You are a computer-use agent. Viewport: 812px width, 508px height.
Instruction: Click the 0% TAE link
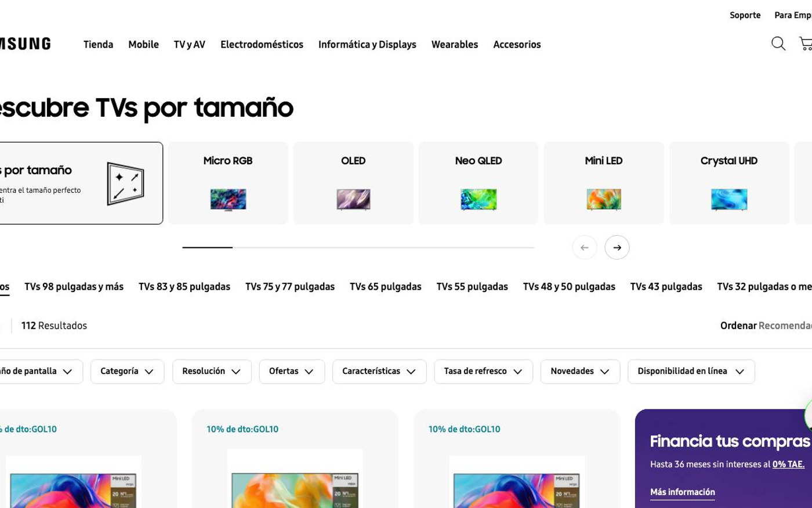(x=789, y=464)
